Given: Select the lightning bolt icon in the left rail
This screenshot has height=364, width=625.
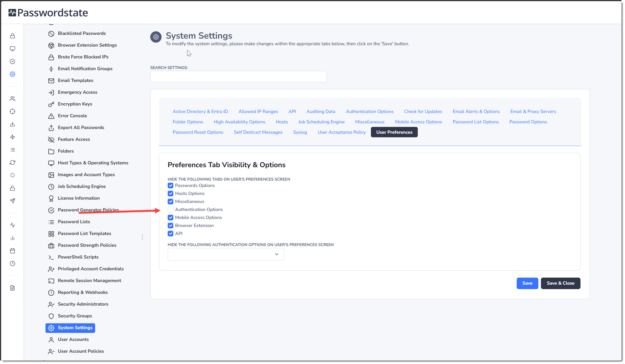Looking at the screenshot, I should (x=12, y=137).
